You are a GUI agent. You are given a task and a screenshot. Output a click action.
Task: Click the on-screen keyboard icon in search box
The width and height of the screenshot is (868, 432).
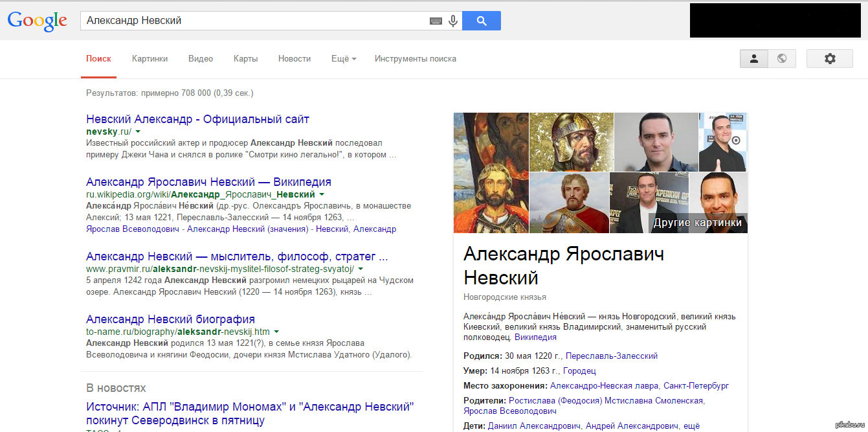(x=436, y=21)
